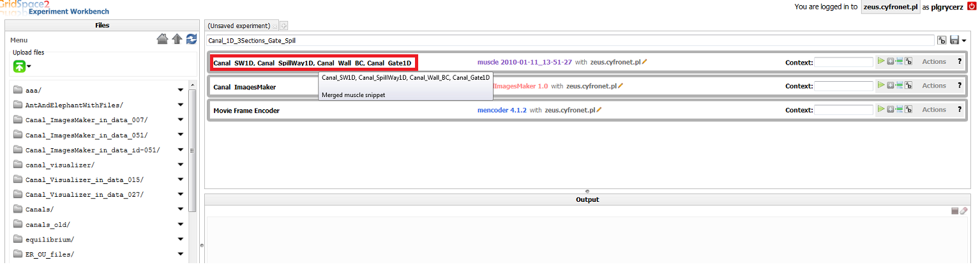
Task: Refresh the Files panel listing
Action: click(x=191, y=40)
